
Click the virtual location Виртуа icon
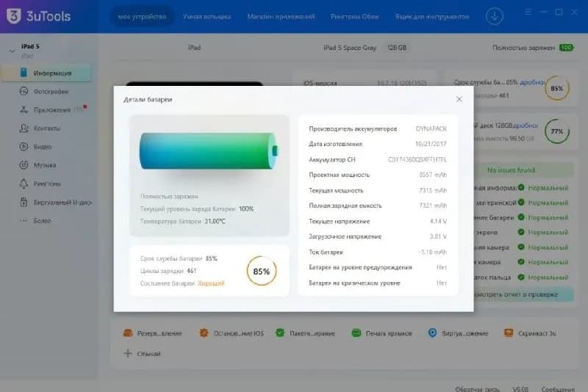[x=432, y=333]
